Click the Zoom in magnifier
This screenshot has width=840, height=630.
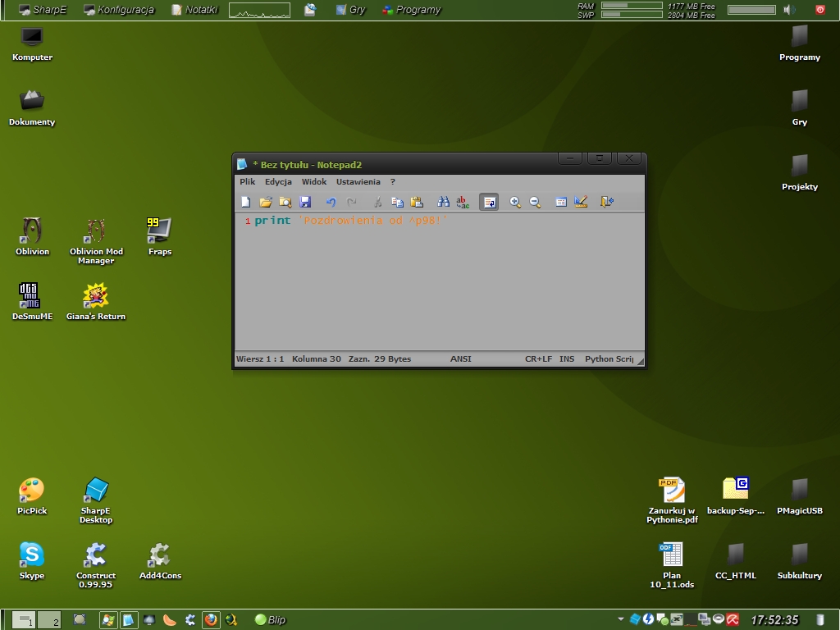coord(515,202)
